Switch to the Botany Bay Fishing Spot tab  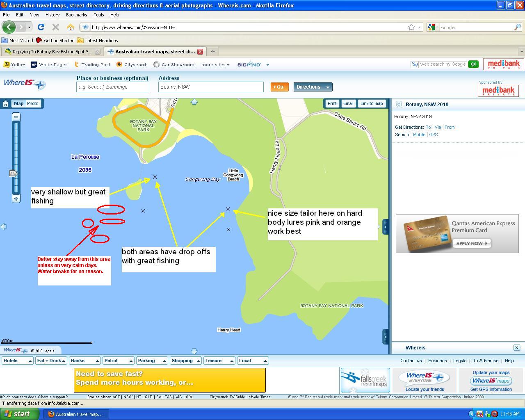[49, 51]
